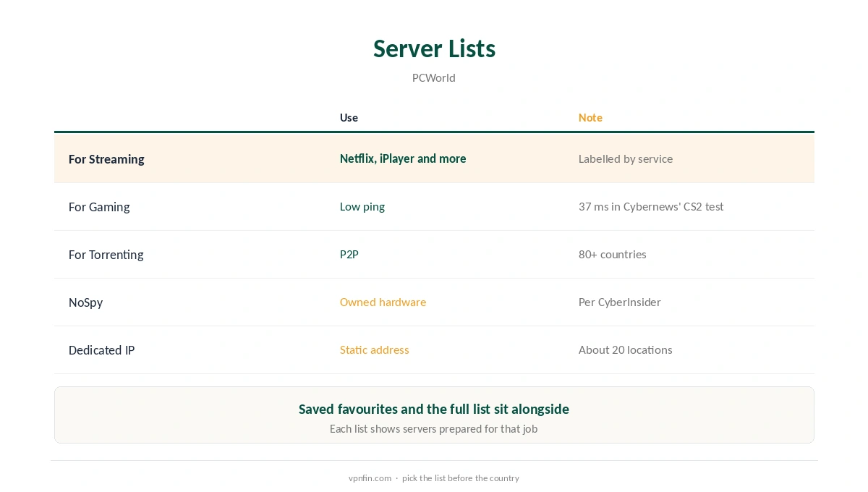Select the 'For Streaming' row label
868x492 pixels.
(x=106, y=159)
